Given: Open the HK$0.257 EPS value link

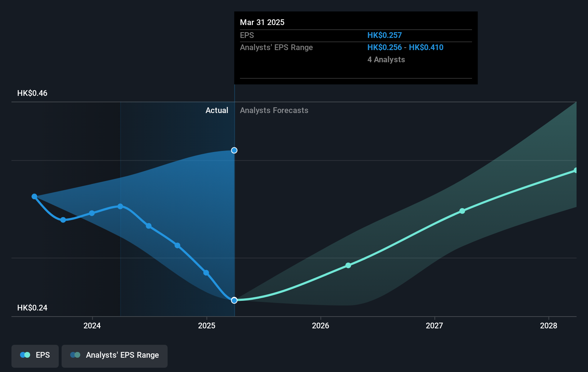Looking at the screenshot, I should point(384,35).
